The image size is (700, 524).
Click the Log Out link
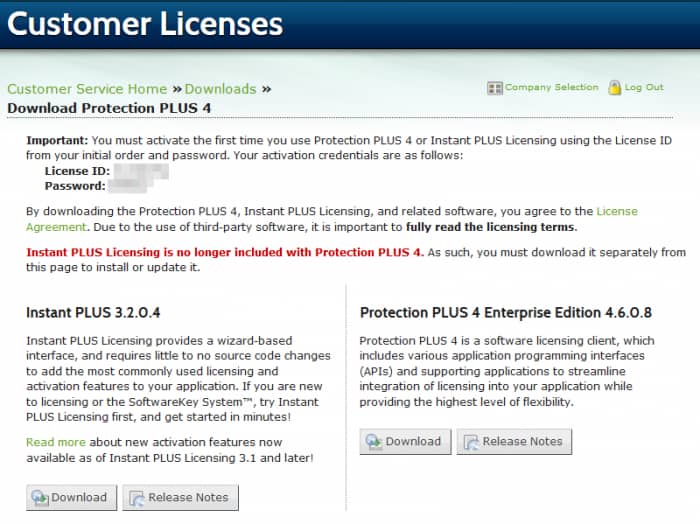point(644,87)
